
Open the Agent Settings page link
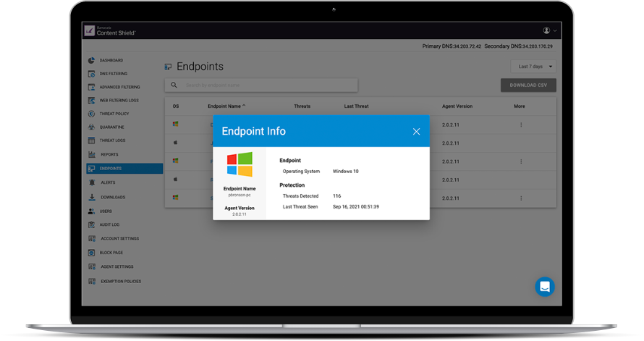(x=117, y=266)
